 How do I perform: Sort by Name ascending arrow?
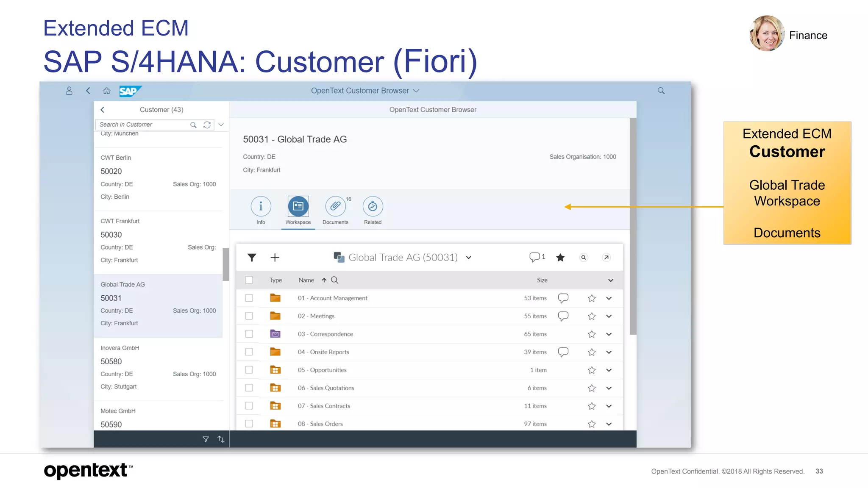point(324,280)
